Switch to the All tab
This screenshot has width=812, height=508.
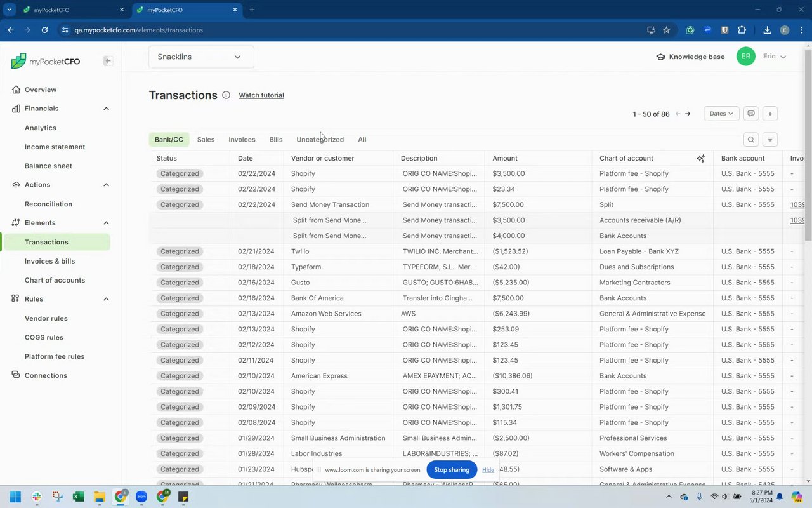362,140
